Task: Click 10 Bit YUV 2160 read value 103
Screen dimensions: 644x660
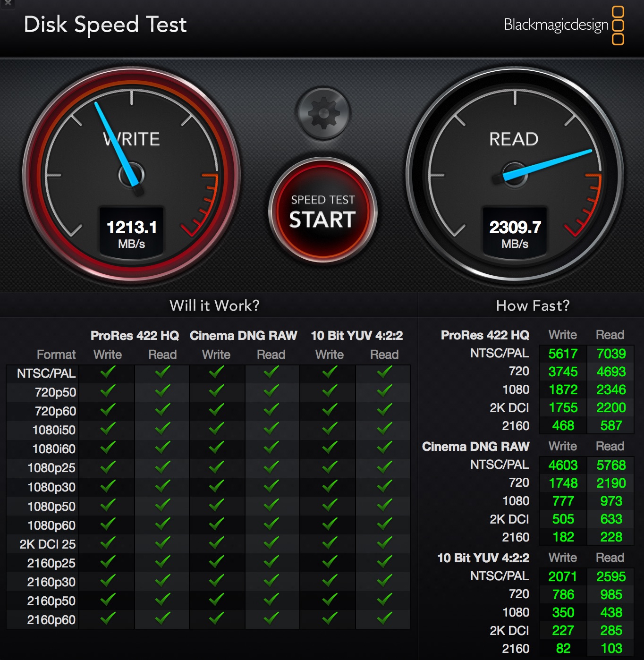Action: point(611,648)
